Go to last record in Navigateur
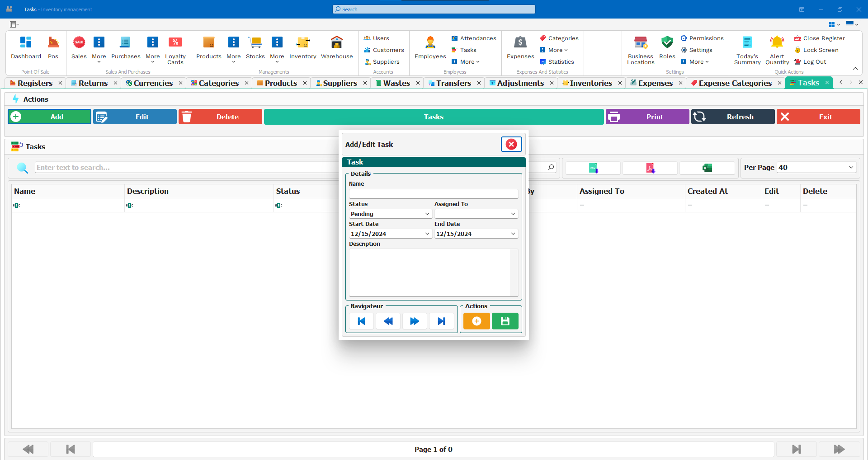Viewport: 868px width, 460px height. point(441,321)
